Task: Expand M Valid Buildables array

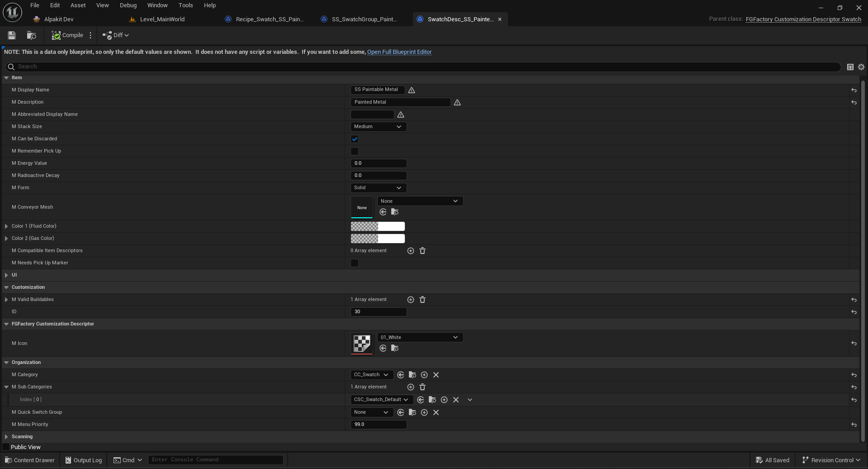Action: [x=6, y=300]
